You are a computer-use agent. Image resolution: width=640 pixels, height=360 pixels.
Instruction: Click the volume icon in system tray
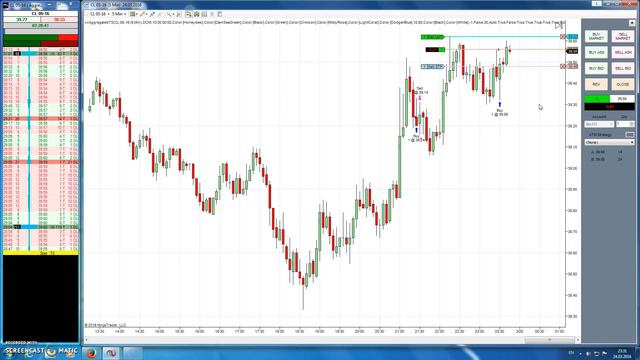588,353
